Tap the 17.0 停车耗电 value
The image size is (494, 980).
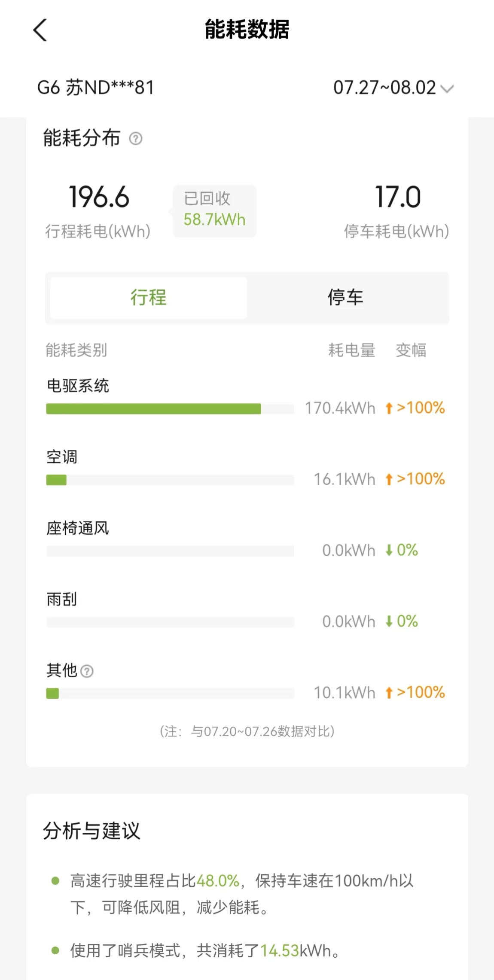(398, 197)
